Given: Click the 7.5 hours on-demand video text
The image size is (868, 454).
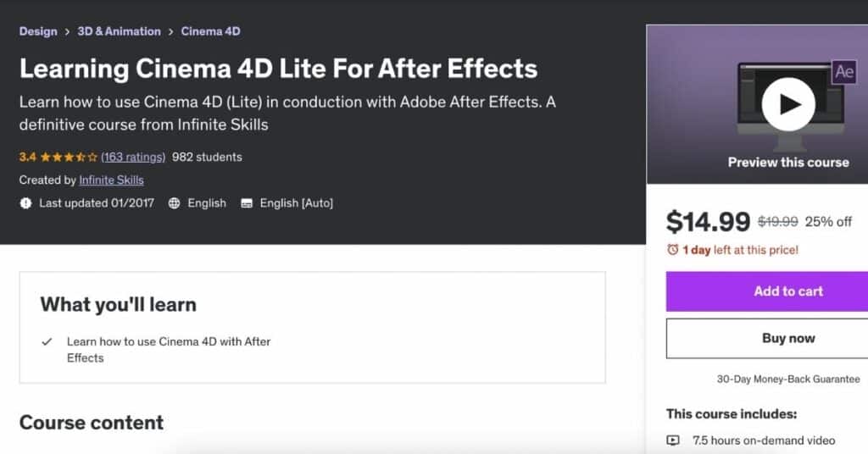Looking at the screenshot, I should click(764, 440).
